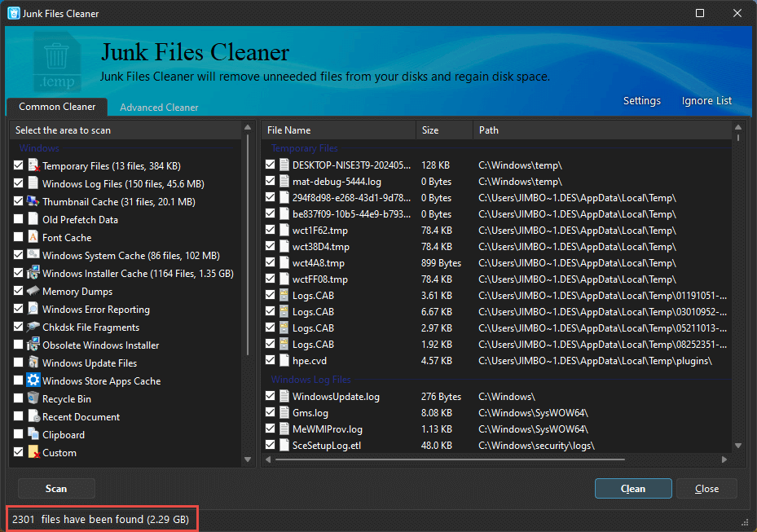This screenshot has width=757, height=532.
Task: Click the Scan button
Action: tap(56, 489)
